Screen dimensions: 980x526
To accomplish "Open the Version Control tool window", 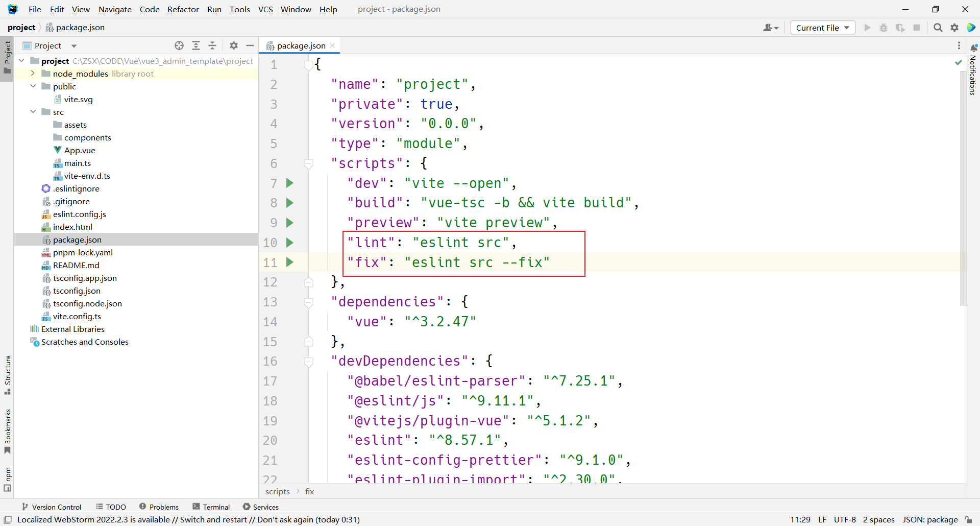I will pyautogui.click(x=52, y=507).
